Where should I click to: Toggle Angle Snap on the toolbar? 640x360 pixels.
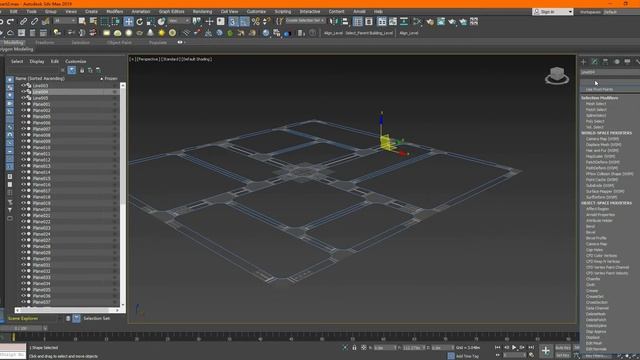244,21
